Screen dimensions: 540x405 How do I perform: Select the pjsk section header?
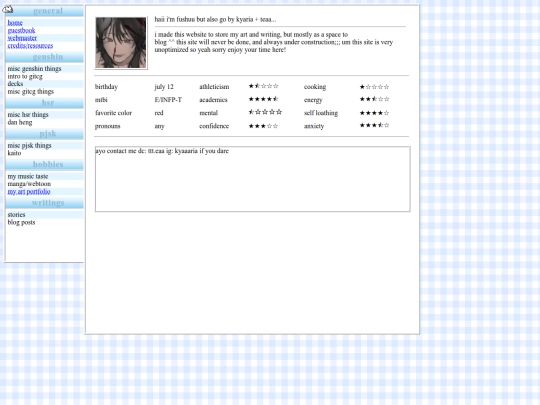pyautogui.click(x=45, y=134)
